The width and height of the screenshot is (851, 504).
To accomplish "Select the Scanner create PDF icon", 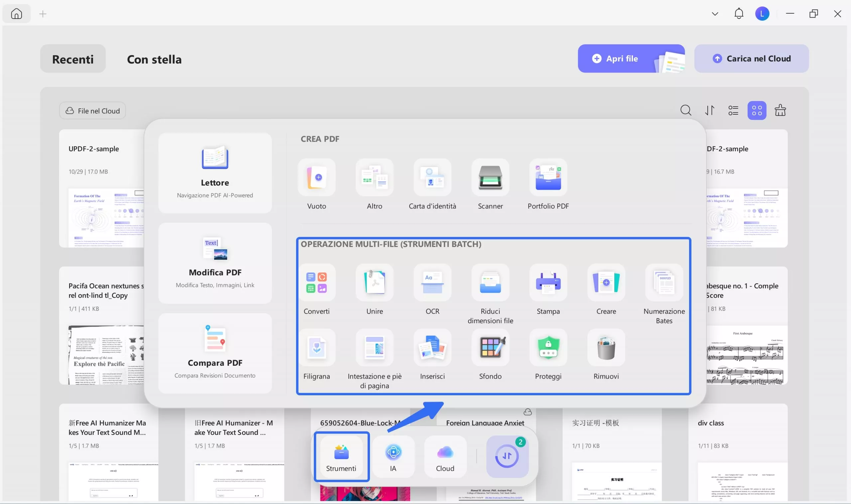I will point(490,178).
